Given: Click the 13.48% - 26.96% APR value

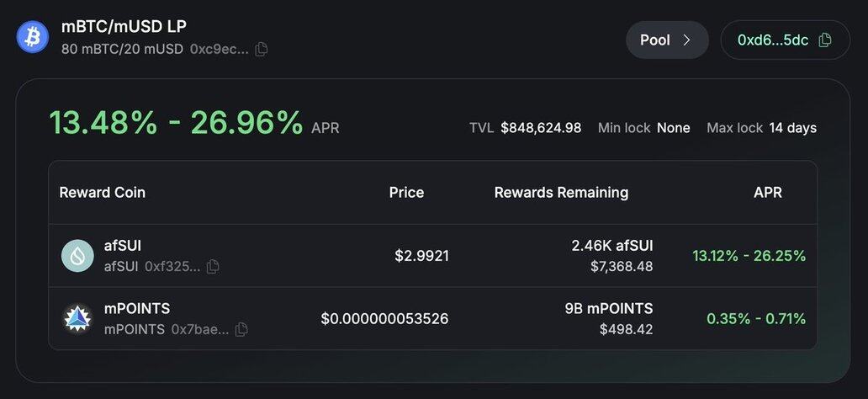Looking at the screenshot, I should [x=176, y=123].
